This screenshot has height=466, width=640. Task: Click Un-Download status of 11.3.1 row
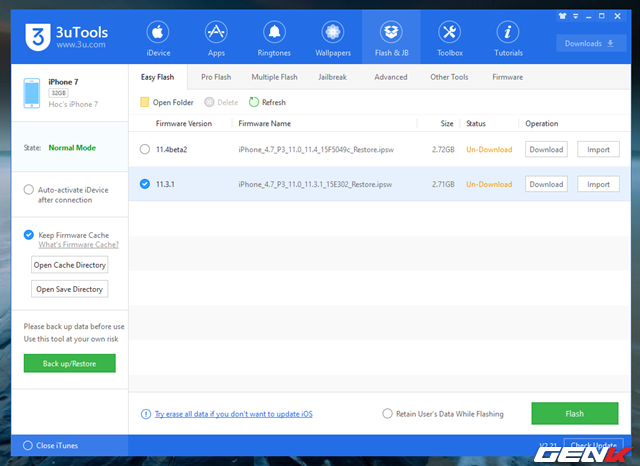(x=489, y=184)
